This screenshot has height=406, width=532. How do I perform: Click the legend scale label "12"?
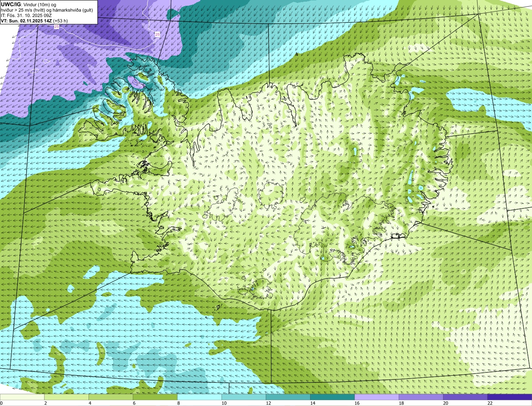pyautogui.click(x=268, y=403)
